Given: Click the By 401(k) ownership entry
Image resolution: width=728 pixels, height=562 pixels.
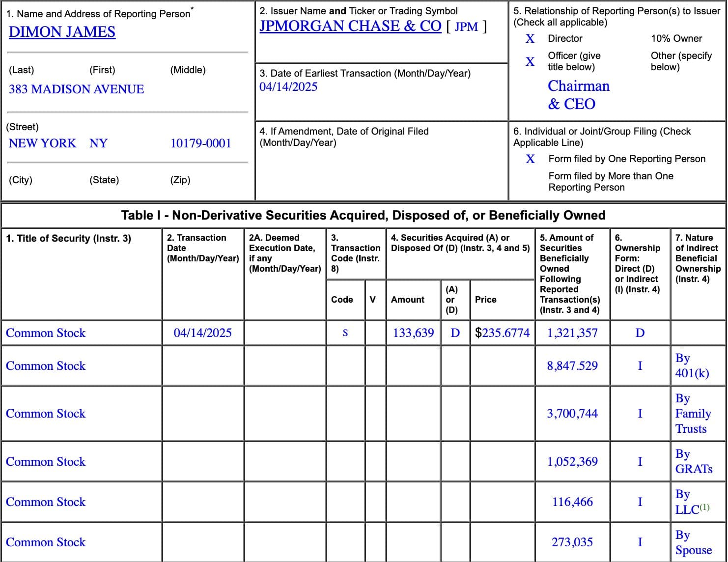Looking at the screenshot, I should (692, 365).
